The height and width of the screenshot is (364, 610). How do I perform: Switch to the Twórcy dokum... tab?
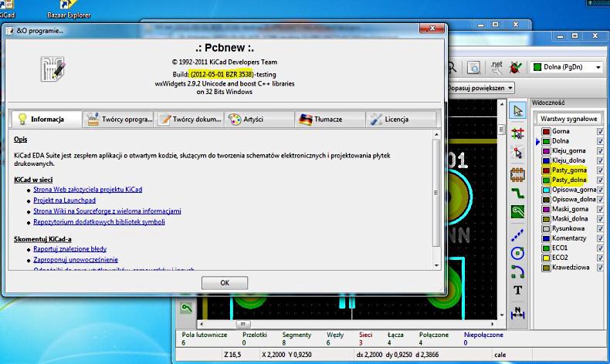pyautogui.click(x=189, y=120)
